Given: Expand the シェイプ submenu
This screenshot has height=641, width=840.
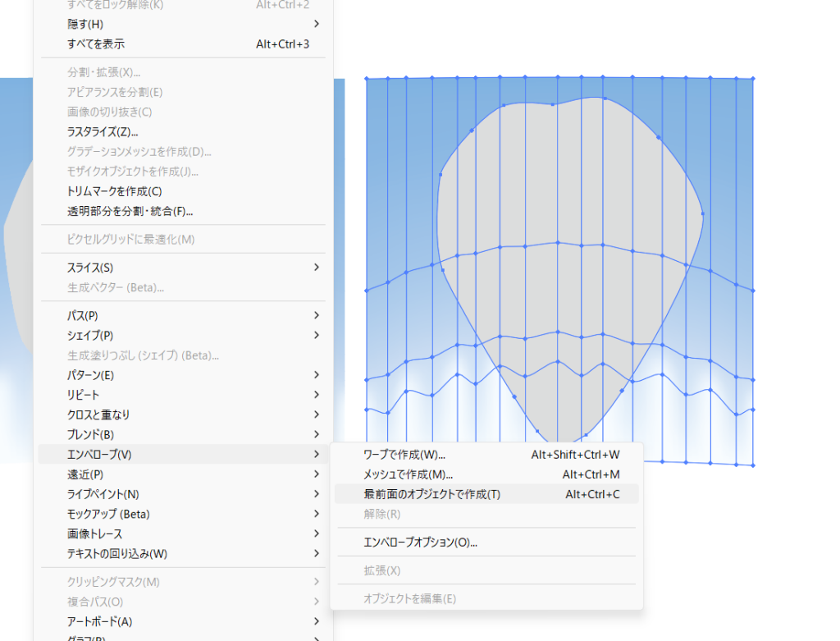Looking at the screenshot, I should (90, 335).
